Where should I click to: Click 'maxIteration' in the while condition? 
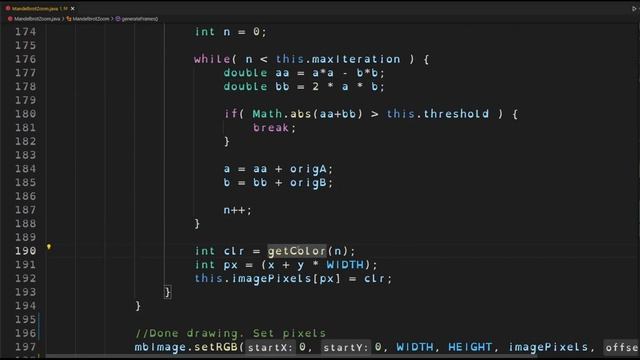(x=356, y=59)
